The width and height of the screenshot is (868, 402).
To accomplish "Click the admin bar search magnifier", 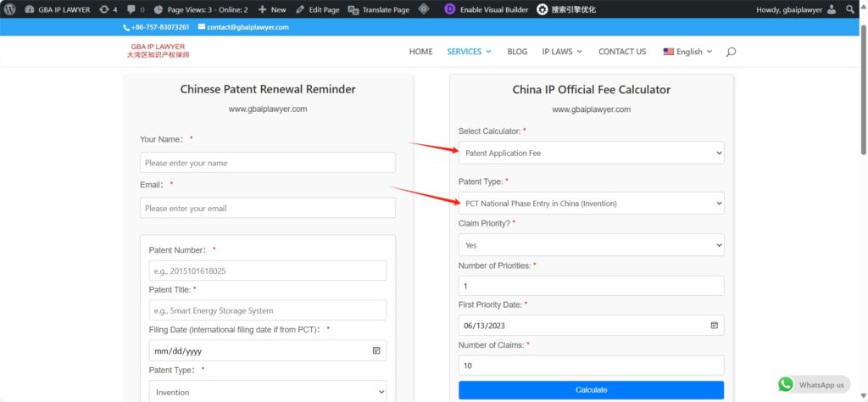I will pos(850,9).
